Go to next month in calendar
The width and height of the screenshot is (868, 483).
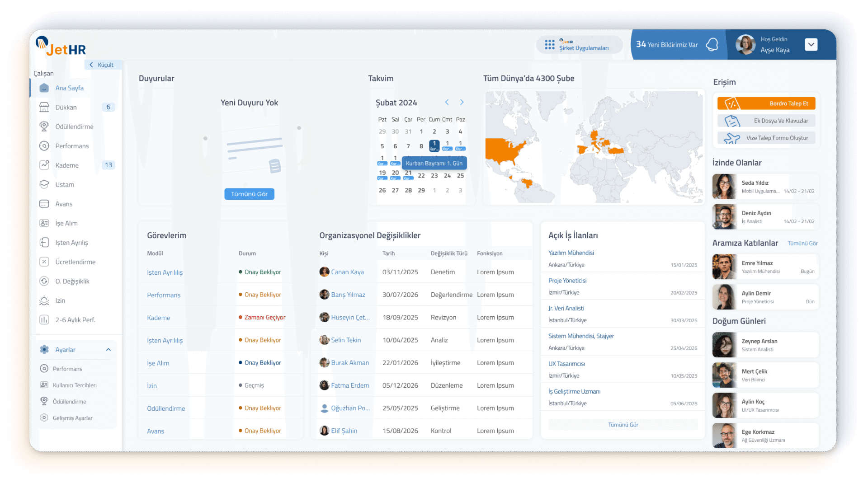click(x=462, y=103)
